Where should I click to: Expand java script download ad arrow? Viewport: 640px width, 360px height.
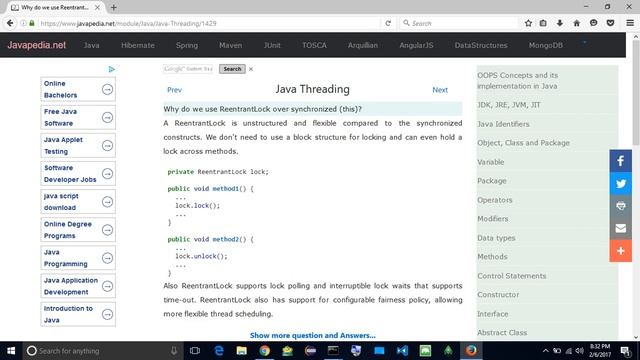[x=107, y=202]
